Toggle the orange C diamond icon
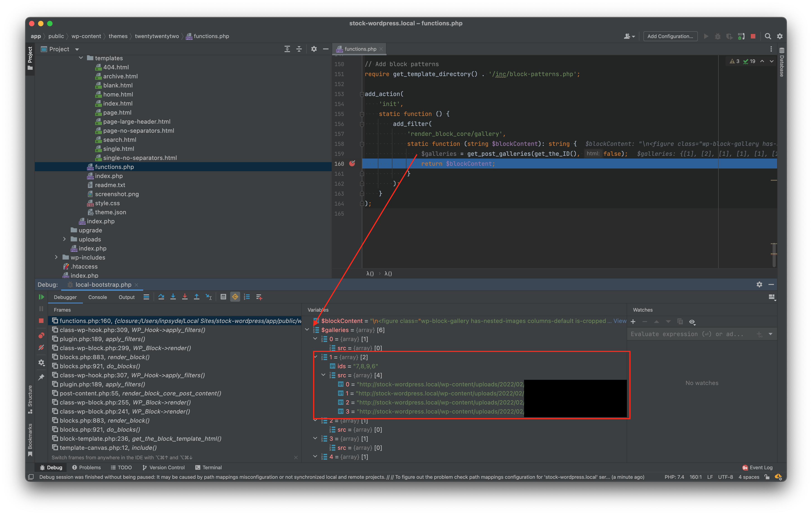The width and height of the screenshot is (812, 515). [235, 297]
